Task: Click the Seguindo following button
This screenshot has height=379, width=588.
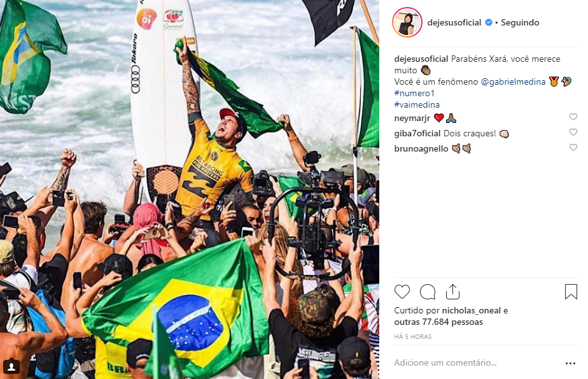Action: click(x=520, y=22)
